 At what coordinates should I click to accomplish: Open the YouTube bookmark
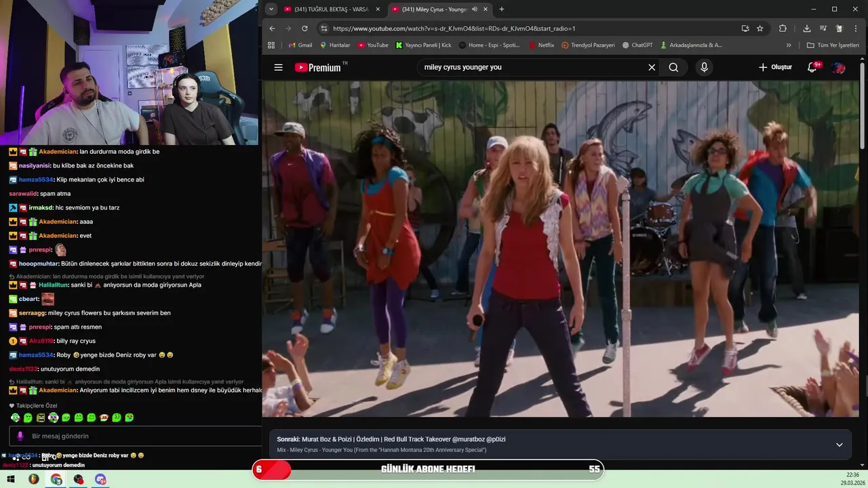[x=373, y=45]
